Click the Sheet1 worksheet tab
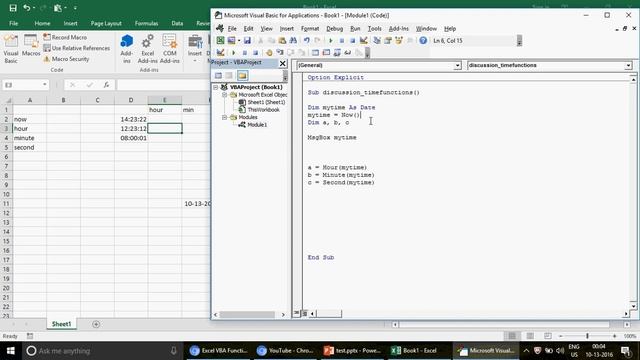 pyautogui.click(x=61, y=324)
